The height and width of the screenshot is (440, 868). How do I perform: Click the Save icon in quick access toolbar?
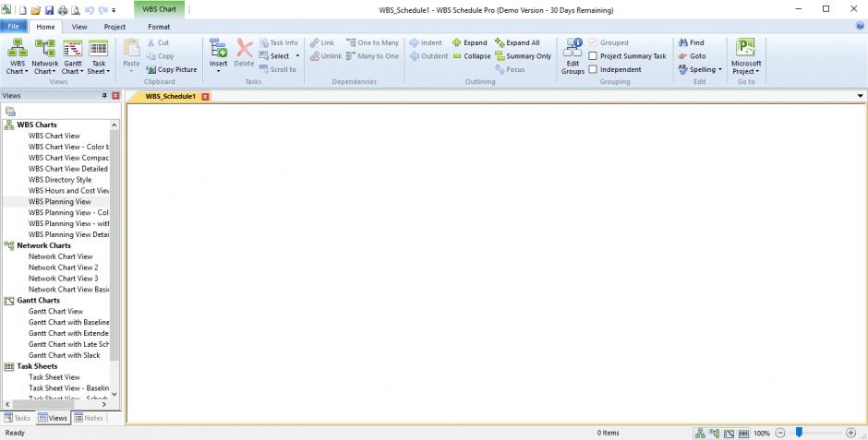[49, 10]
